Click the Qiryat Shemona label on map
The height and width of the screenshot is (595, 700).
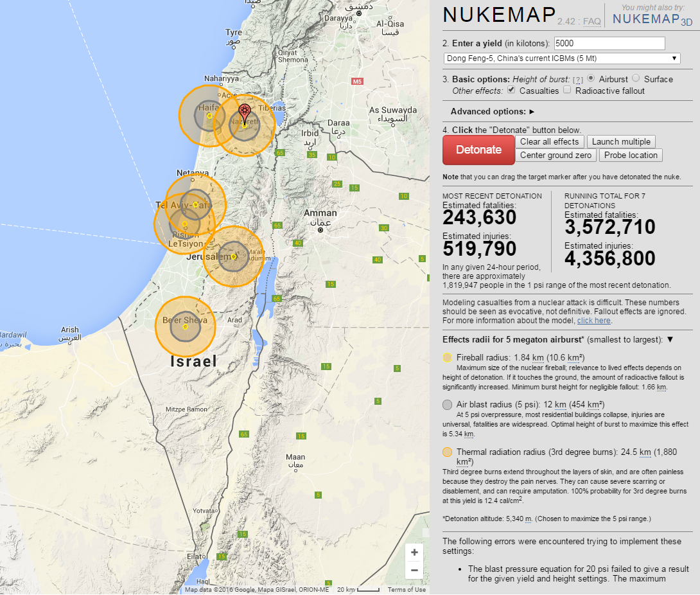pyautogui.click(x=293, y=57)
